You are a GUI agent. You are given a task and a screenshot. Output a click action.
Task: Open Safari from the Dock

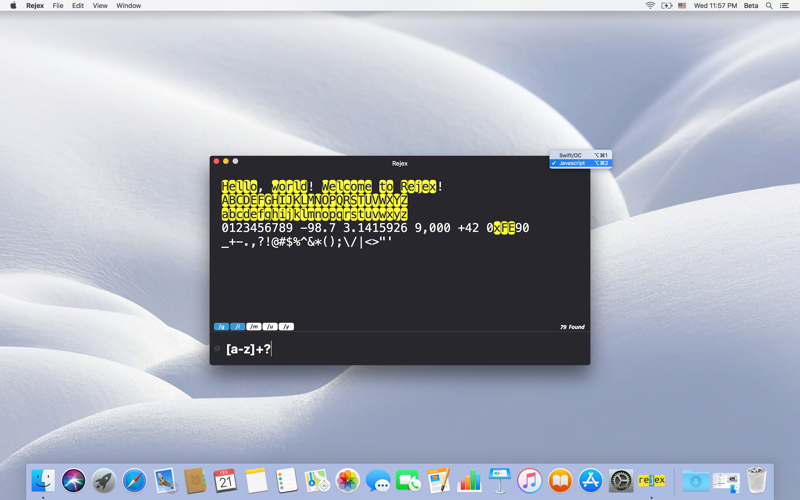coord(134,481)
